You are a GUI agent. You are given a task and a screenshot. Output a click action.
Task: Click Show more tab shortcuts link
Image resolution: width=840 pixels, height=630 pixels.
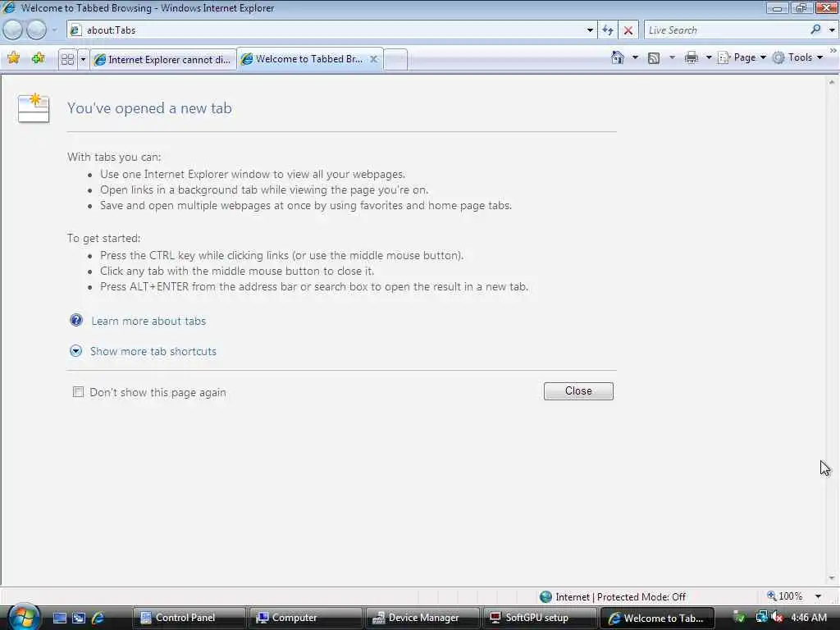[x=153, y=351]
